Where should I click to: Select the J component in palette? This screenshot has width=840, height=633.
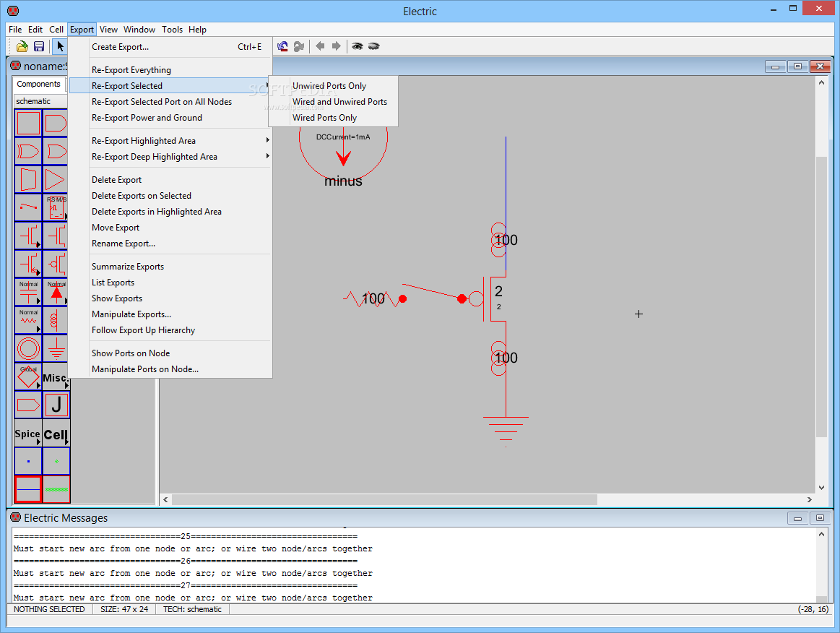[56, 405]
